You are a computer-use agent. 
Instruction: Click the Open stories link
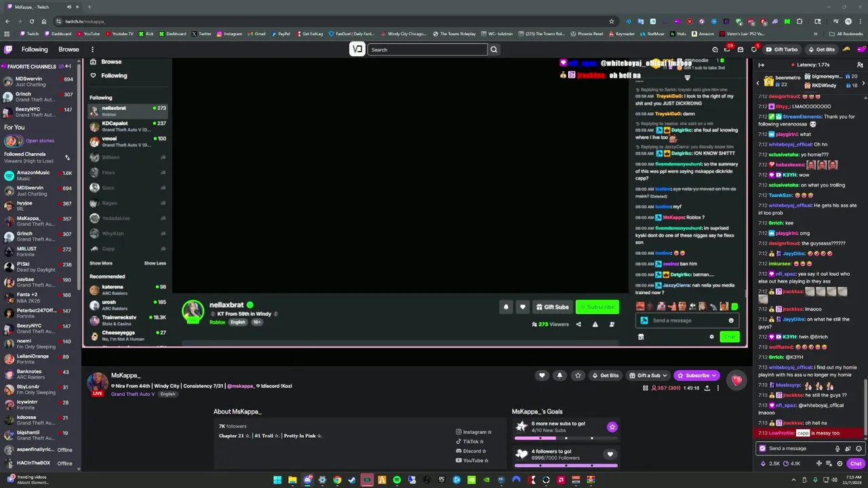(40, 141)
